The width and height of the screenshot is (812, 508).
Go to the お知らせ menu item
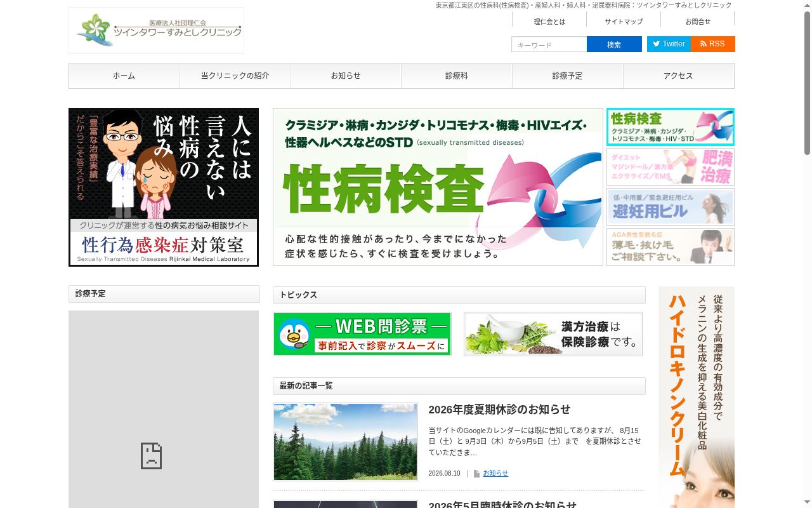click(x=346, y=76)
